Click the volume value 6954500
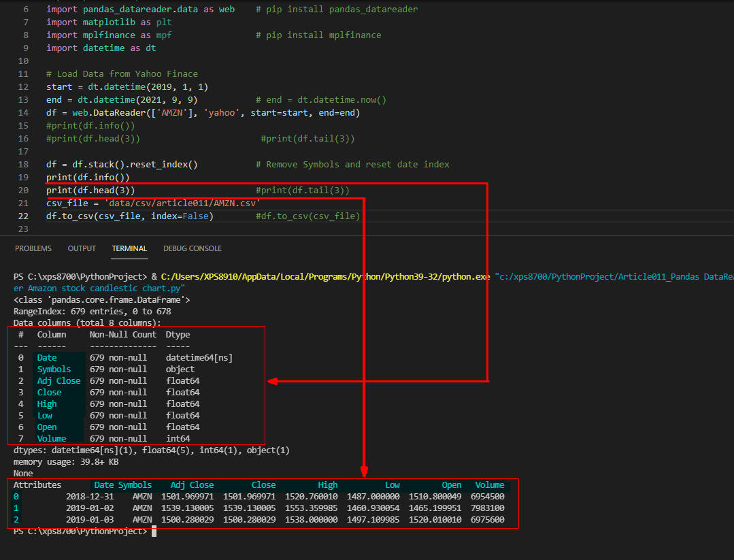Image resolution: width=734 pixels, height=560 pixels. point(487,496)
